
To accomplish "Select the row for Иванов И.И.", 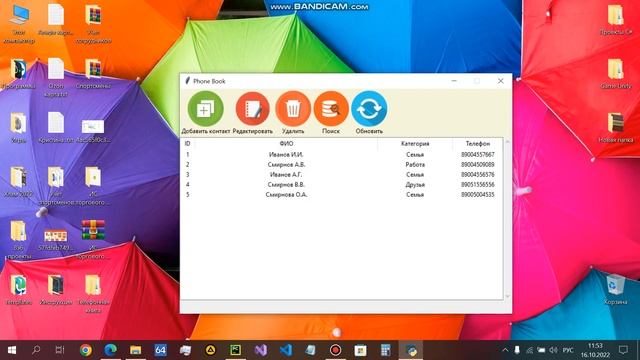I will 342,155.
